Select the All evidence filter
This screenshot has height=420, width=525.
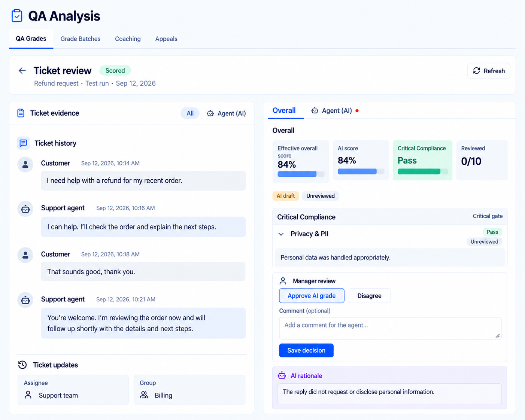point(190,113)
